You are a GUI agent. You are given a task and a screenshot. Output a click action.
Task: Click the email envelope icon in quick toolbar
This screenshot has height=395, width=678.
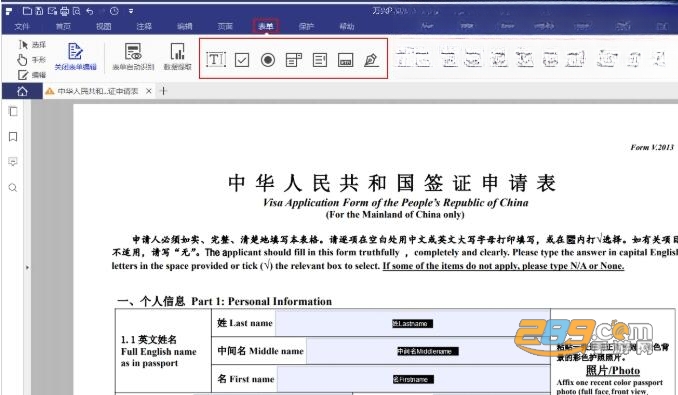pos(52,11)
